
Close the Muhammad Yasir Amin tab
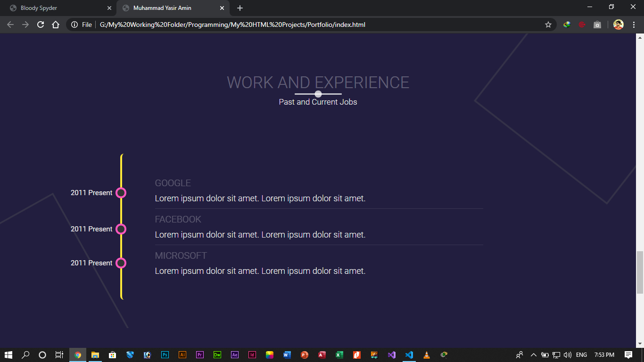click(222, 8)
